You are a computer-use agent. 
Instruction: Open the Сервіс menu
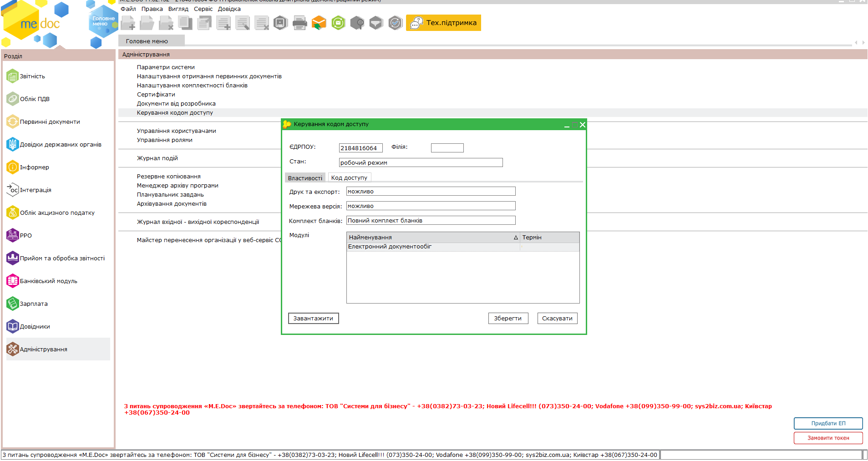(x=203, y=9)
